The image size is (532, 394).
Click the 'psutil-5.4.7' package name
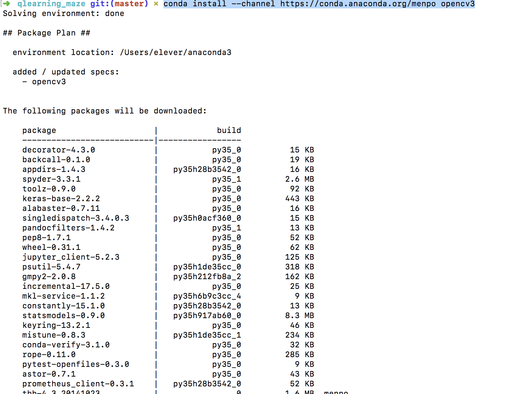pyautogui.click(x=51, y=267)
